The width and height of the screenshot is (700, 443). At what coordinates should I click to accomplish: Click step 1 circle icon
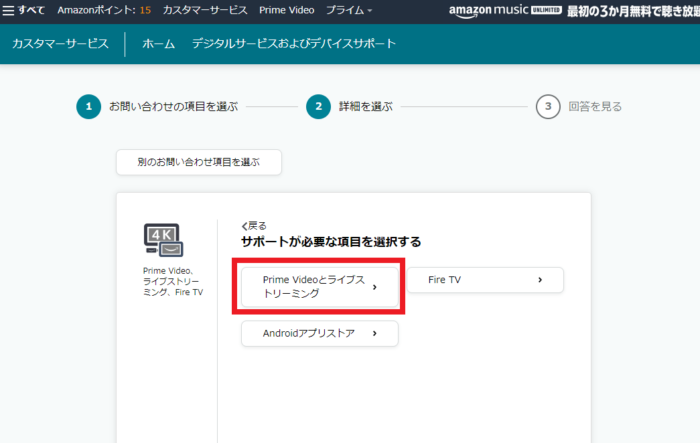88,106
